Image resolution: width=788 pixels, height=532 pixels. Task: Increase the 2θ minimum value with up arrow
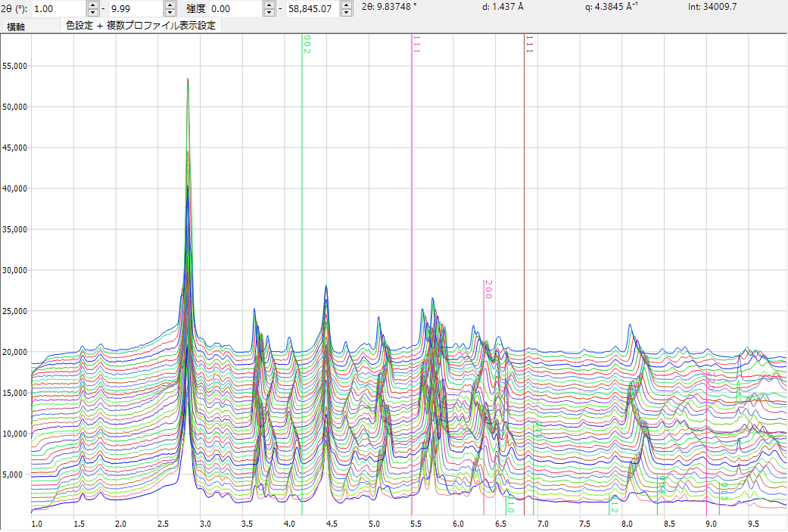(93, 5)
